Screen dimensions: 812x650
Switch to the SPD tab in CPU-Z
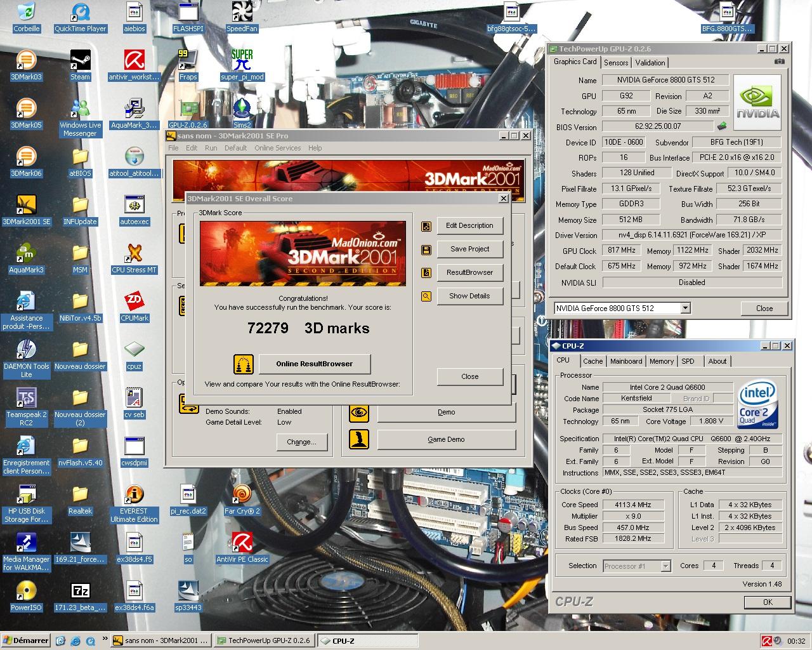688,361
